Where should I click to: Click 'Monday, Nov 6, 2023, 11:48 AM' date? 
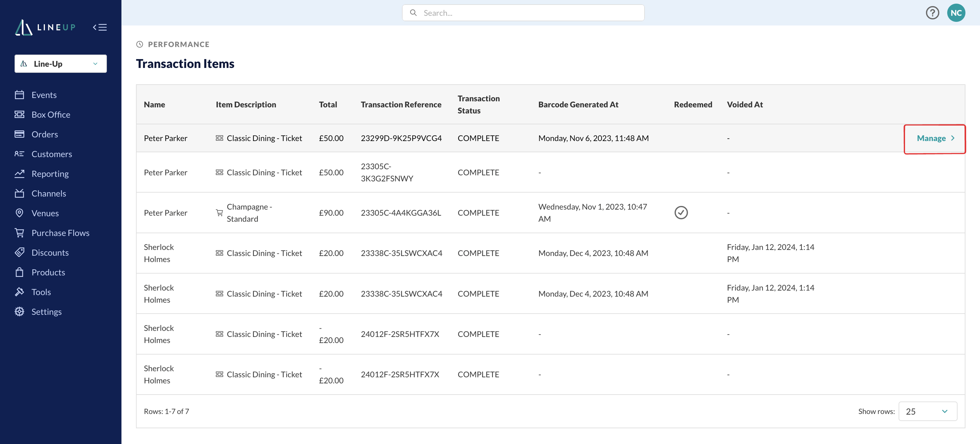593,138
